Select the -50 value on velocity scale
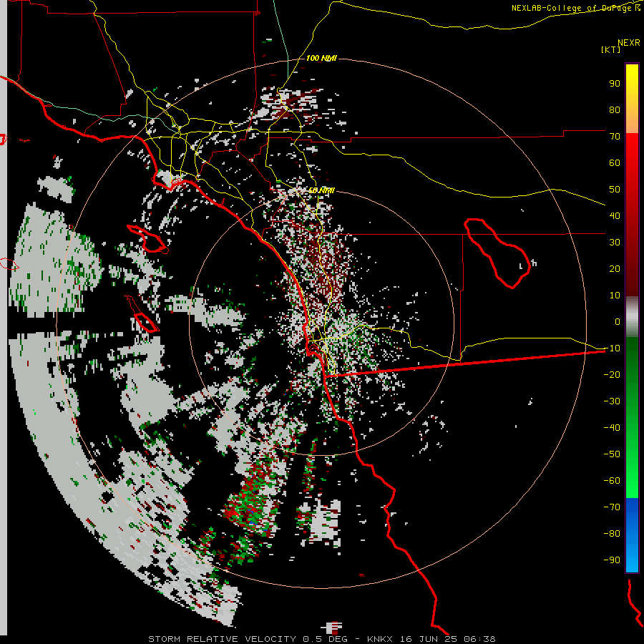The width and height of the screenshot is (644, 644). tap(612, 454)
